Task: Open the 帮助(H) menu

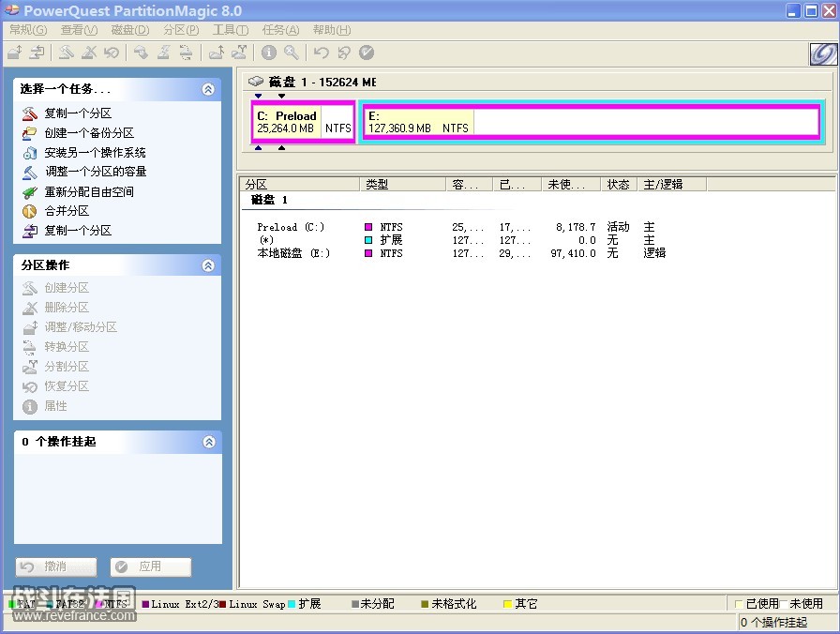Action: [332, 30]
